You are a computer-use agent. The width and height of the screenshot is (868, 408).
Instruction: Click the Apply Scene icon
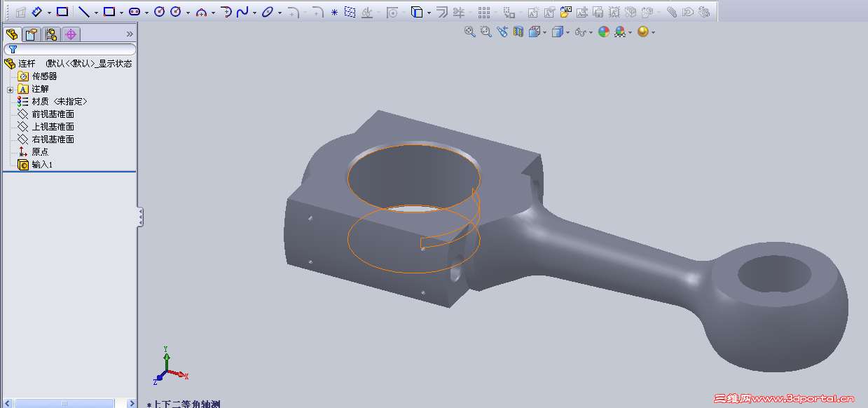coord(620,32)
